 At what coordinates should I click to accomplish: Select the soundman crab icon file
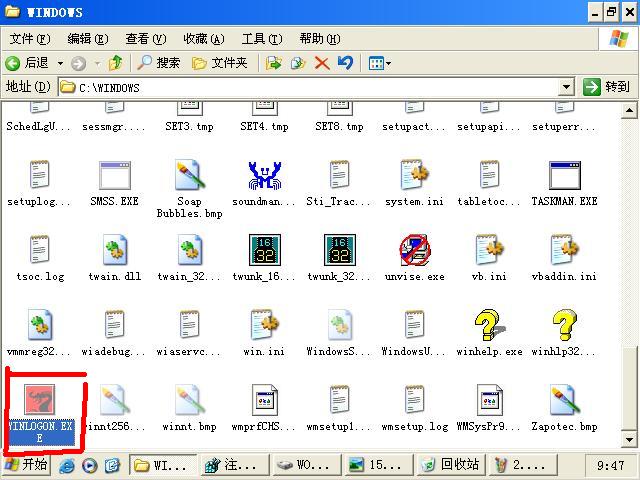(x=264, y=176)
